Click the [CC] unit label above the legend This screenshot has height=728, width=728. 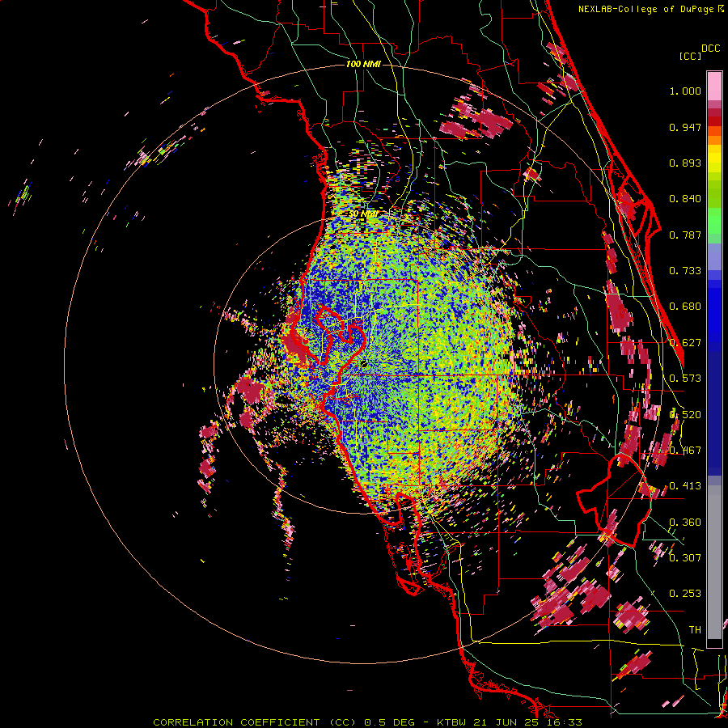click(x=690, y=56)
